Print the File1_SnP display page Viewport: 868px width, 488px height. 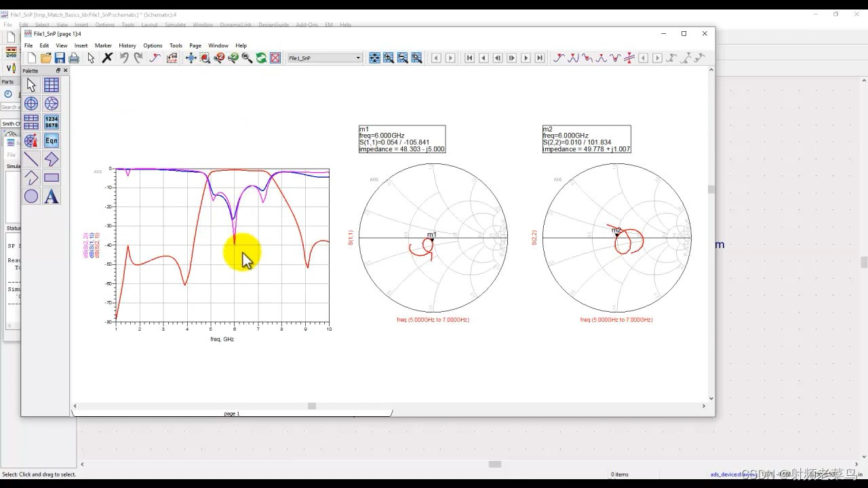pos(74,58)
